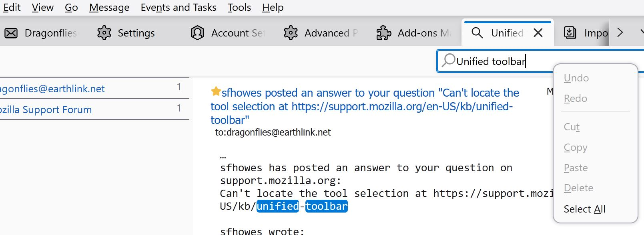Filter by dragonflies@earthlink.net facet

click(94, 88)
